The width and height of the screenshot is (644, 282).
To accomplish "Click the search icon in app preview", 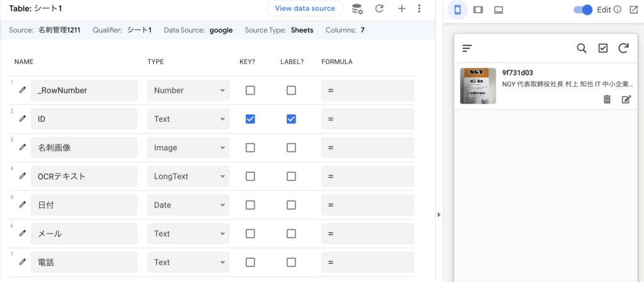I will pos(582,48).
